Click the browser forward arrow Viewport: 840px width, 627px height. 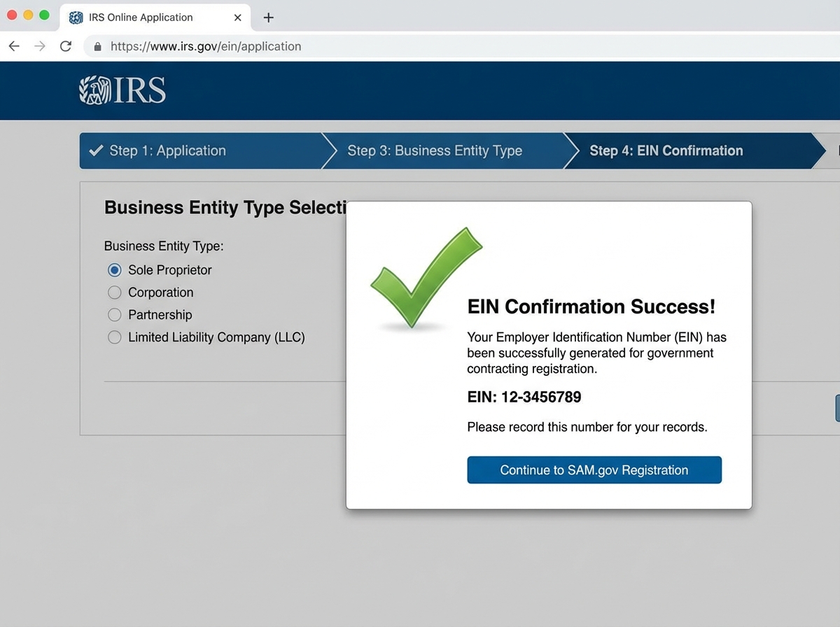click(x=40, y=46)
